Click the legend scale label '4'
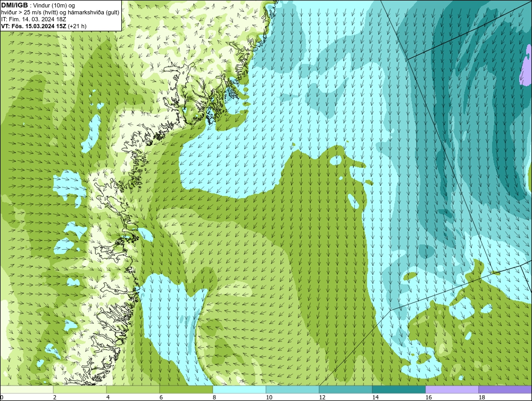The height and width of the screenshot is (401, 532). [108, 397]
